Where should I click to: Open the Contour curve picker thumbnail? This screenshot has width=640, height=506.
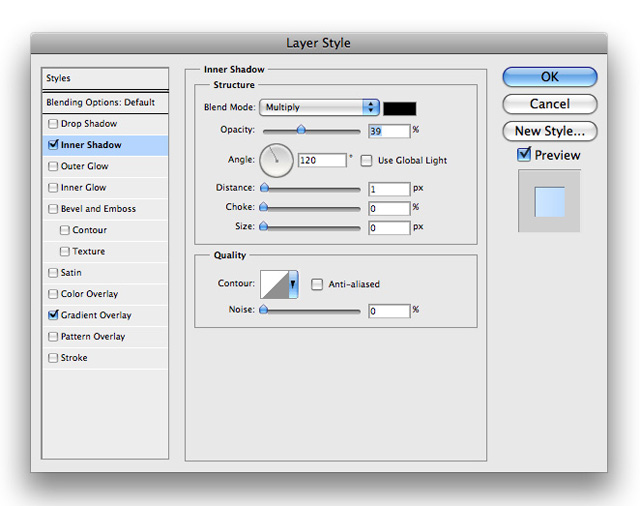coord(274,284)
